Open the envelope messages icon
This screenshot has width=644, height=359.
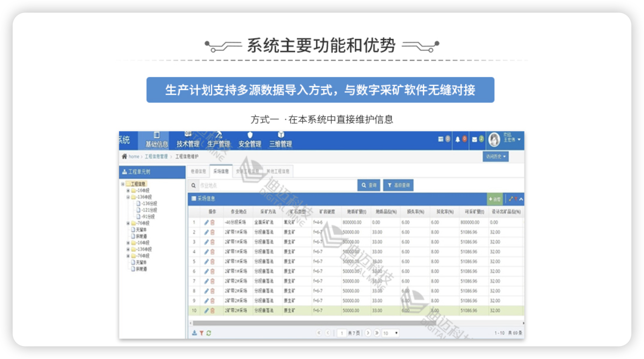click(x=474, y=139)
